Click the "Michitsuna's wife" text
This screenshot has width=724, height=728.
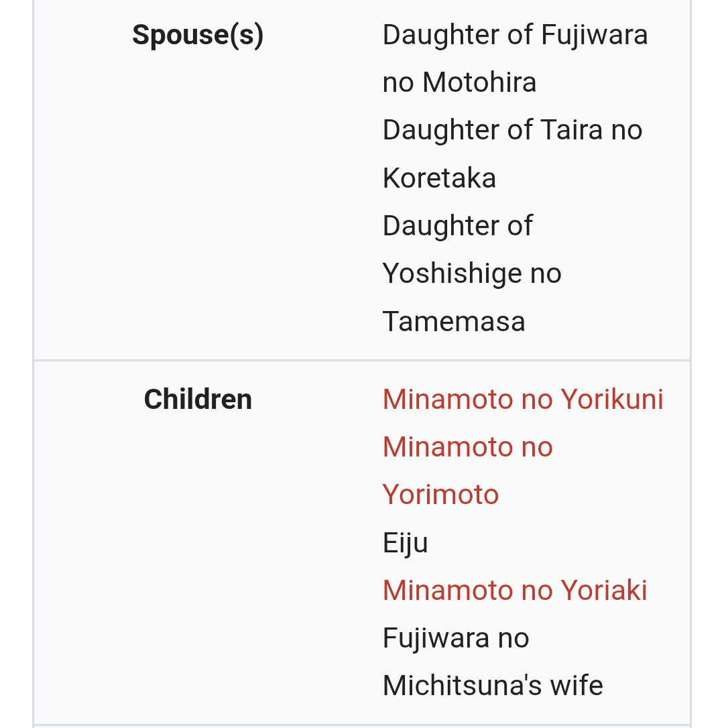493,685
